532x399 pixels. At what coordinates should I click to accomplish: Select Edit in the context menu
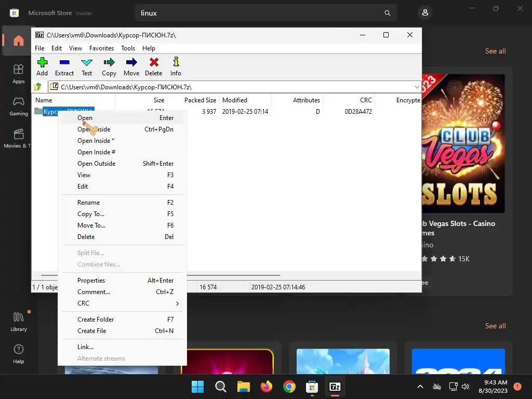click(x=122, y=187)
